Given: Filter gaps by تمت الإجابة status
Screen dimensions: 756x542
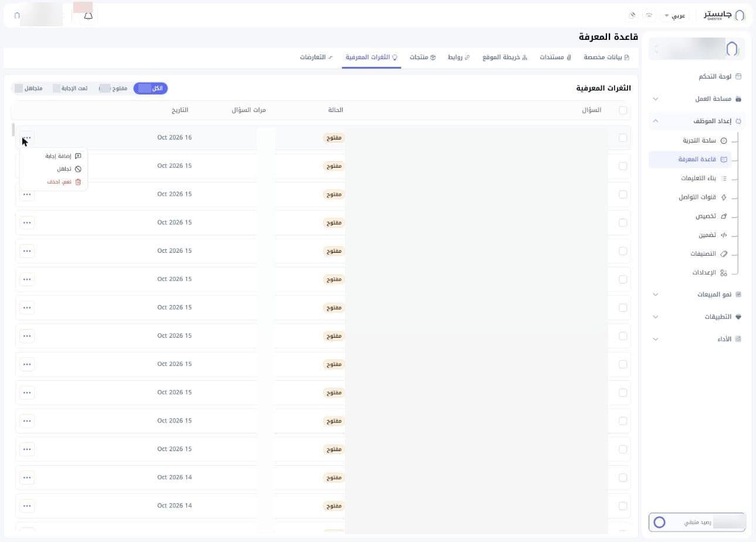Looking at the screenshot, I should point(70,88).
